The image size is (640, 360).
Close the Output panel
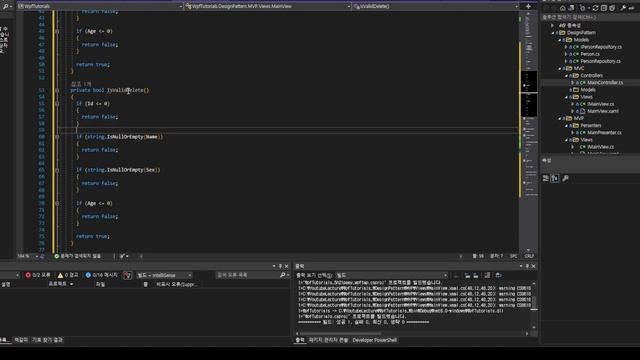(x=533, y=266)
